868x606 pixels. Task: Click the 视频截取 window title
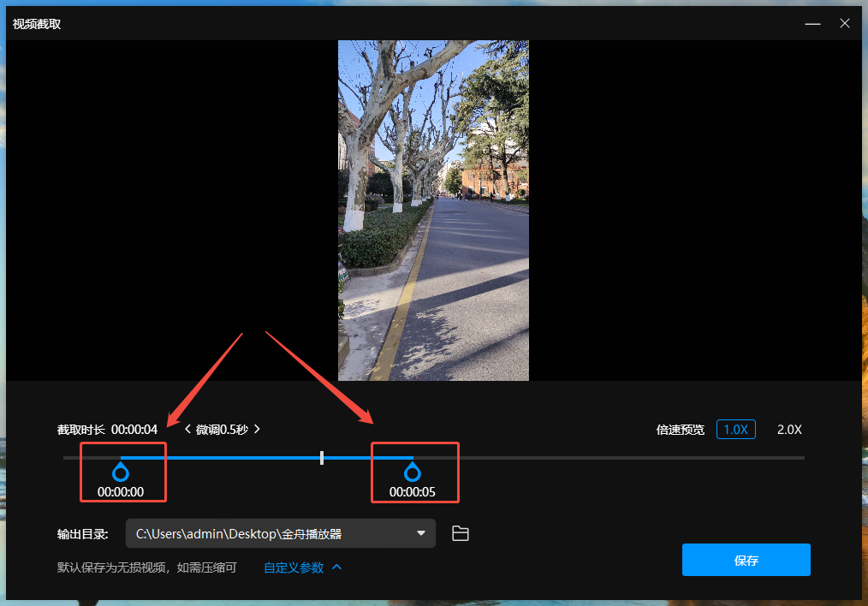tap(37, 24)
